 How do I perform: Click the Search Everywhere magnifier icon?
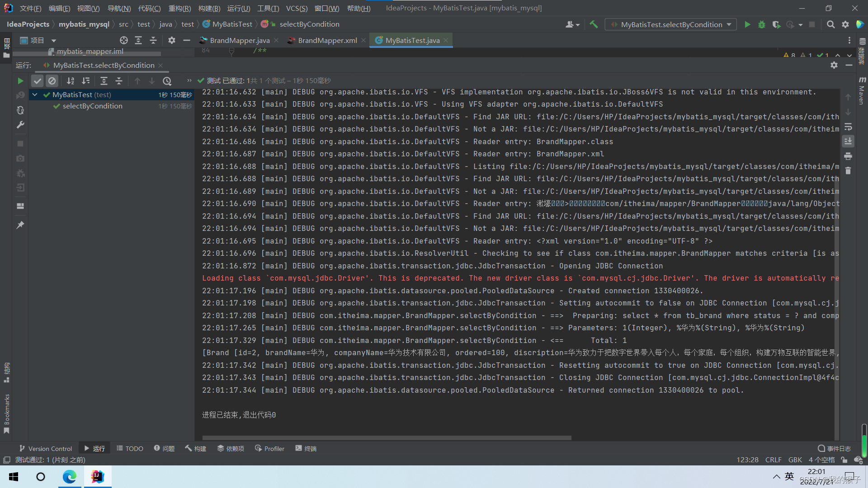click(830, 24)
